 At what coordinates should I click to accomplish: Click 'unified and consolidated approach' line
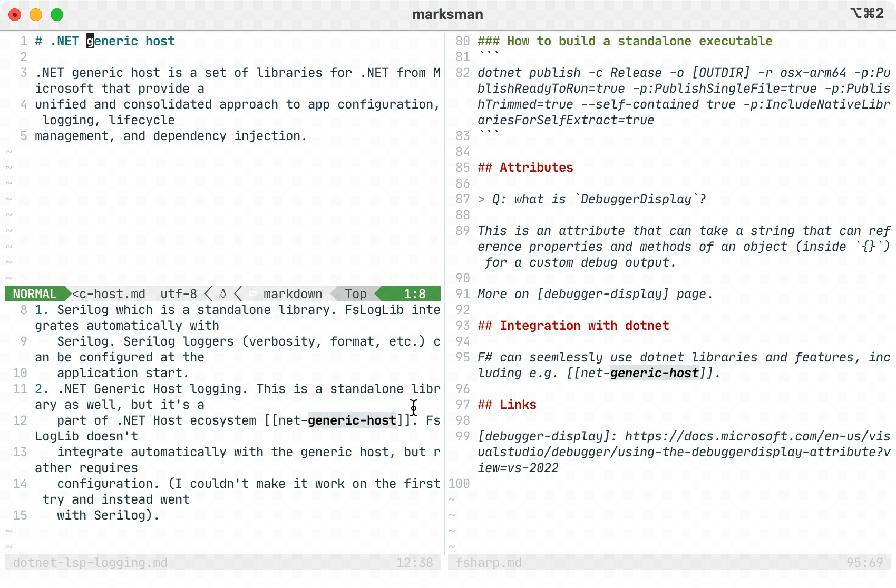click(x=237, y=104)
